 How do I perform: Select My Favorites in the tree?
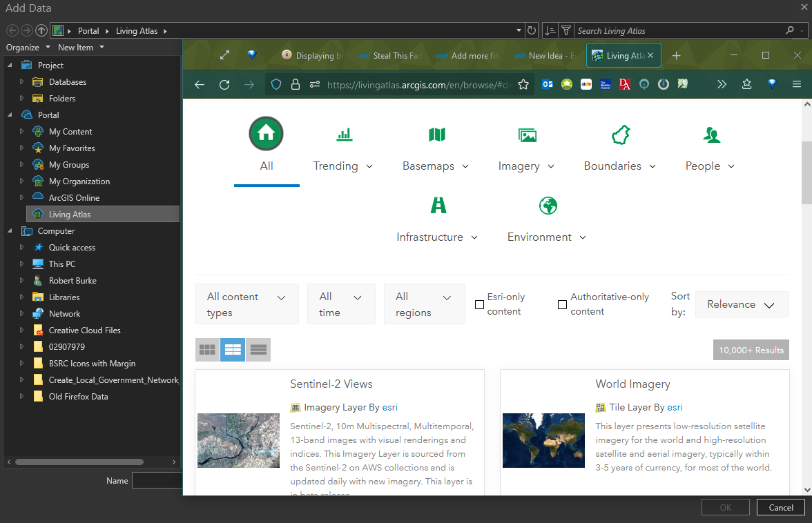point(72,148)
